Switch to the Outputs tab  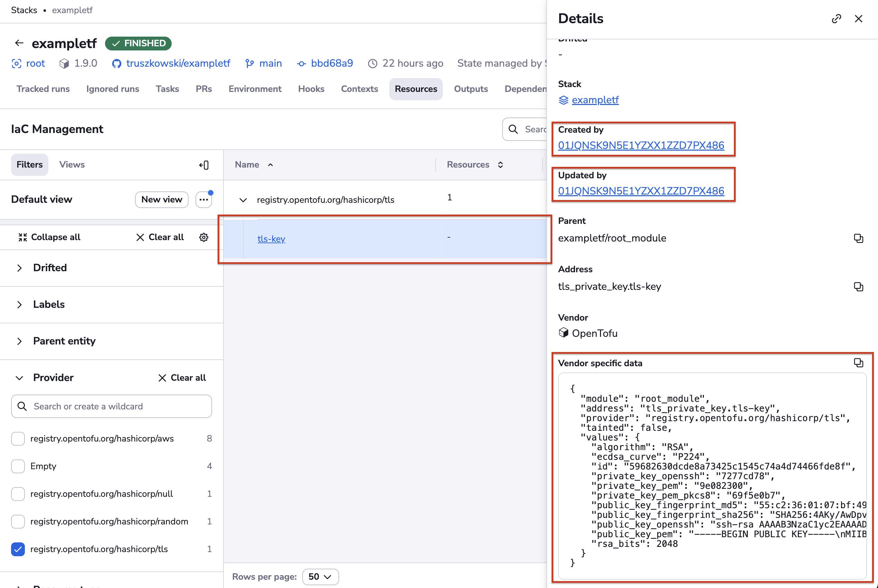coord(470,89)
